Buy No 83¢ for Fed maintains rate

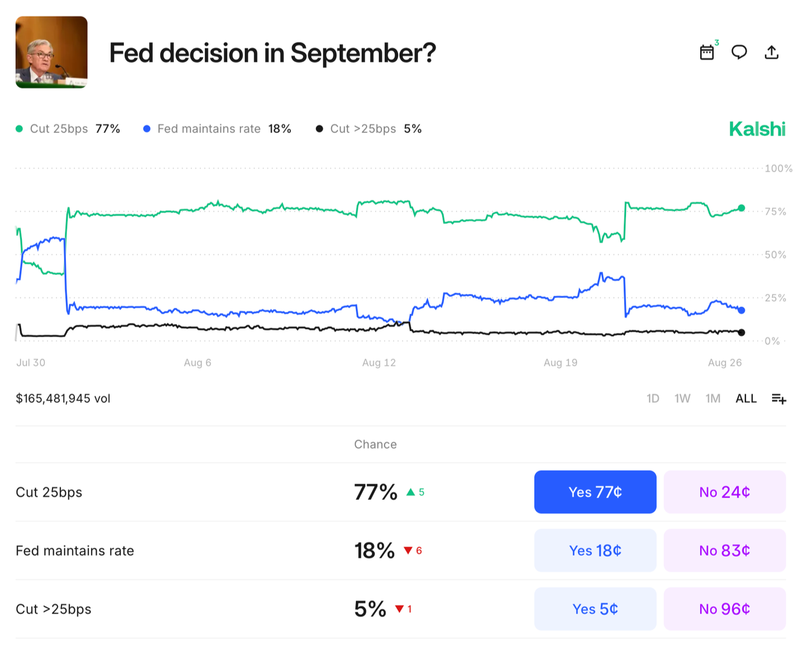724,551
